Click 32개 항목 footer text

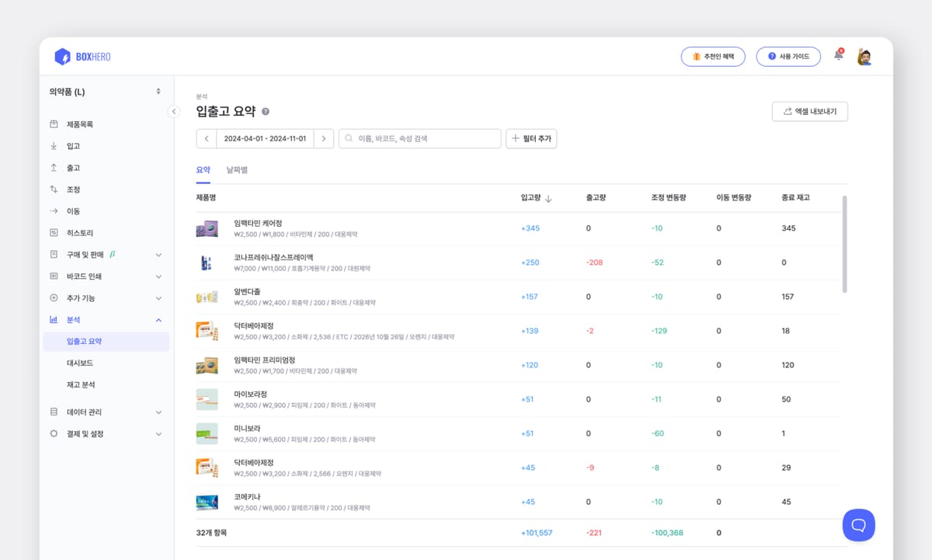211,533
